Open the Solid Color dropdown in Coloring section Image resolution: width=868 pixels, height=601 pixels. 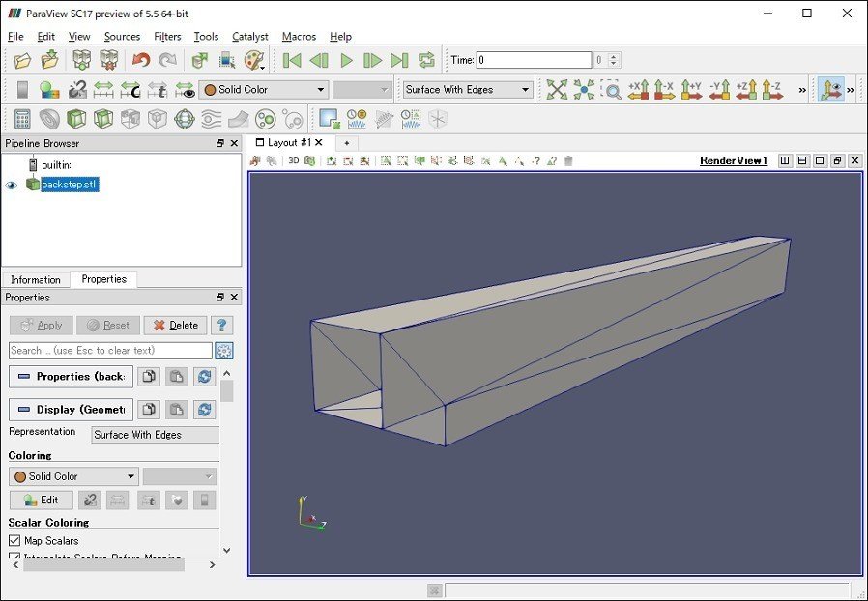point(73,476)
